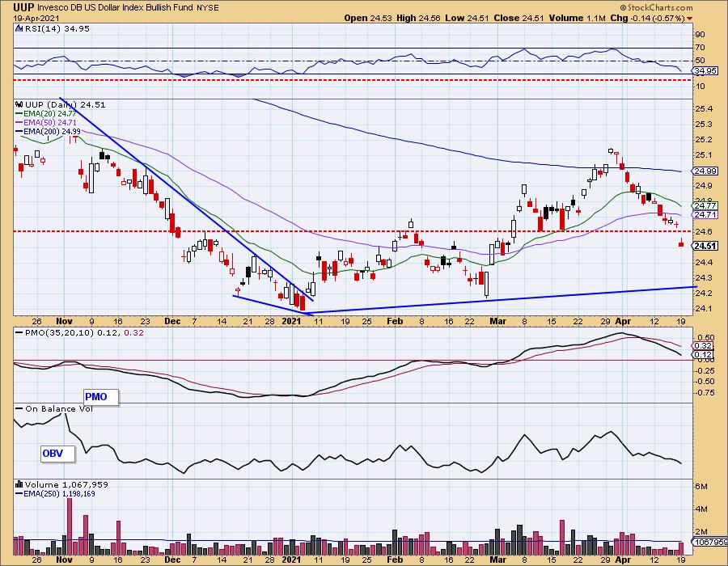The width and height of the screenshot is (728, 566).
Task: Click the 90 level label on the RSI axis
Action: [700, 34]
